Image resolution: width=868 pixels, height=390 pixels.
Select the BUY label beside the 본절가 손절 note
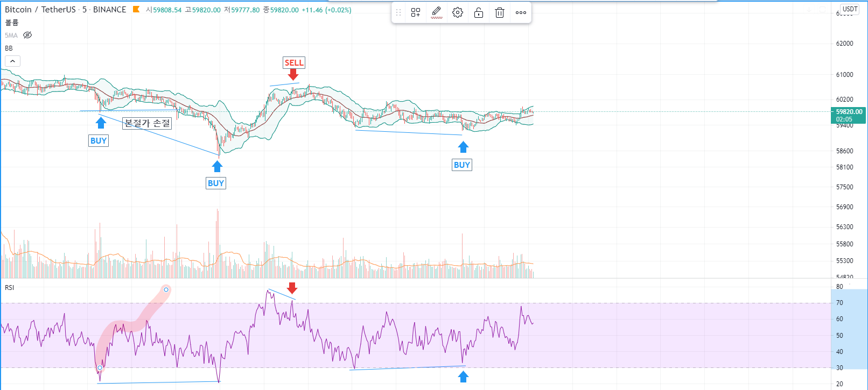tap(99, 141)
